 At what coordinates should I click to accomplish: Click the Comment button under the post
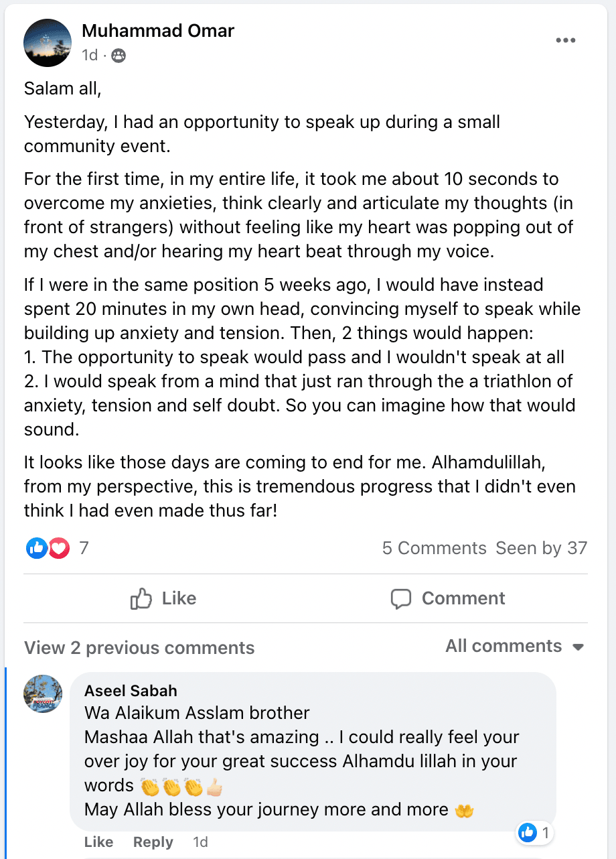(448, 598)
